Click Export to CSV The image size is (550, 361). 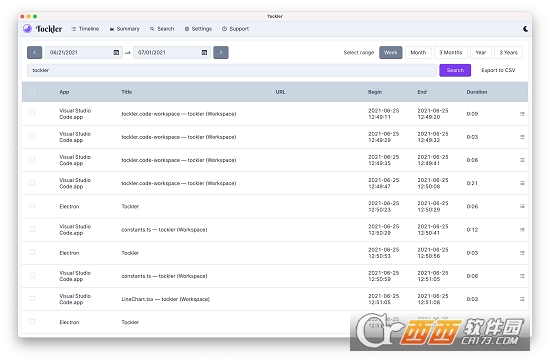(x=498, y=70)
